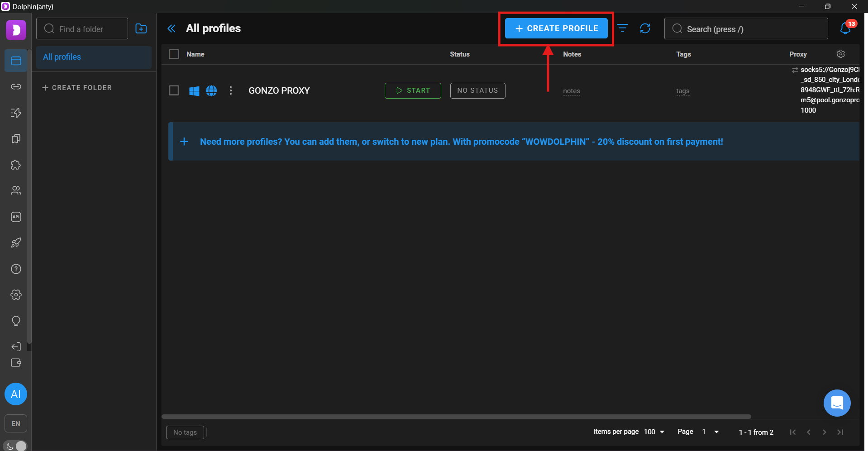Focus the Search (press /) field

[x=746, y=28]
